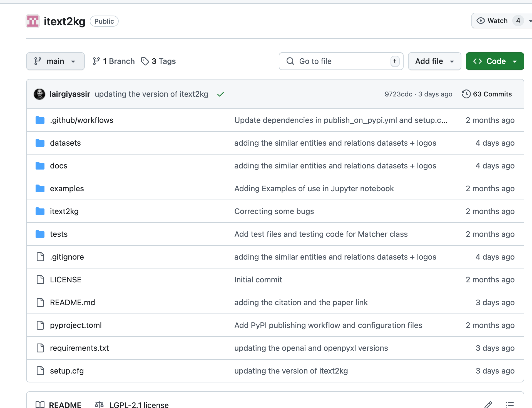Open commit 'Update dependencies in publish_on_pypi.yml'
Screen dimensions: 532x408
[x=341, y=120]
